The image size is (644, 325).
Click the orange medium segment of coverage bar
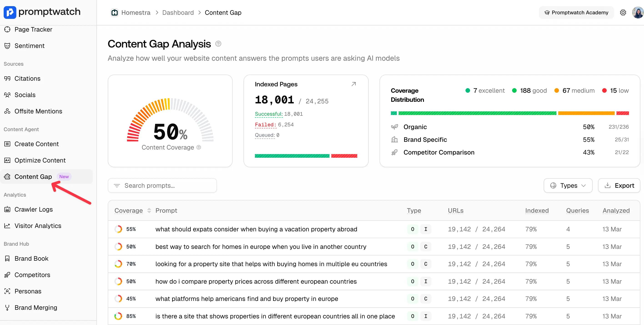click(586, 113)
